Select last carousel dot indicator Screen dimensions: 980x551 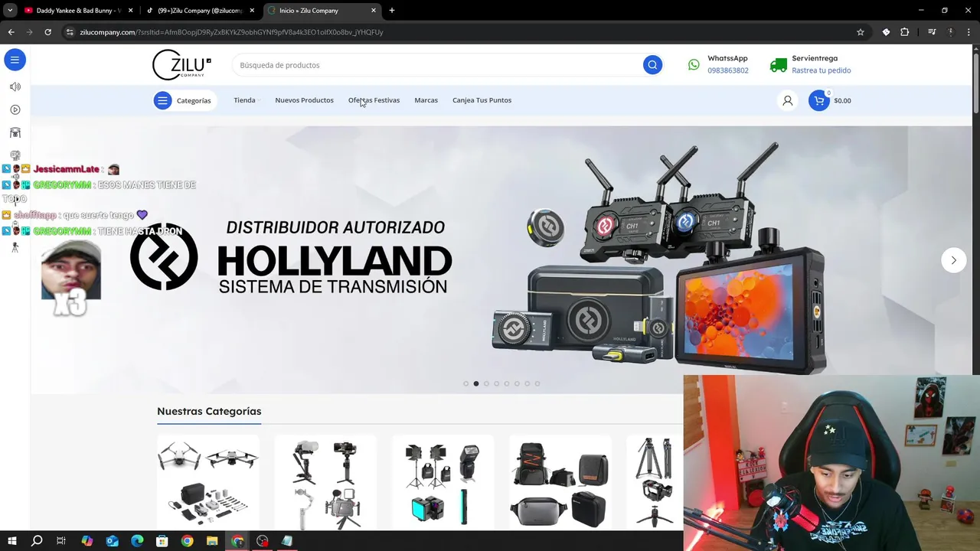pyautogui.click(x=537, y=383)
